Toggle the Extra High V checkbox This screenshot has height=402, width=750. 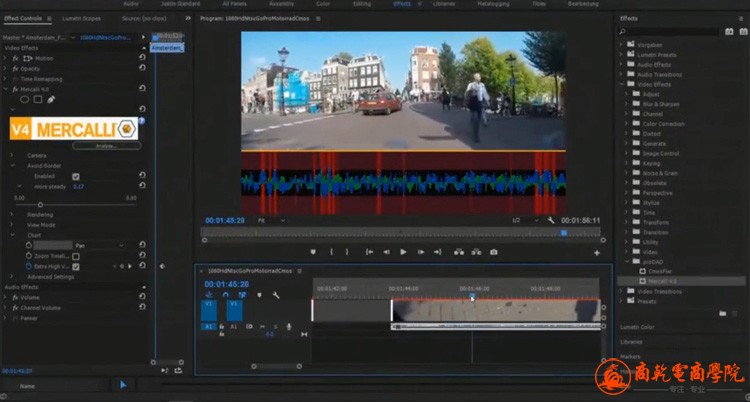click(x=76, y=267)
